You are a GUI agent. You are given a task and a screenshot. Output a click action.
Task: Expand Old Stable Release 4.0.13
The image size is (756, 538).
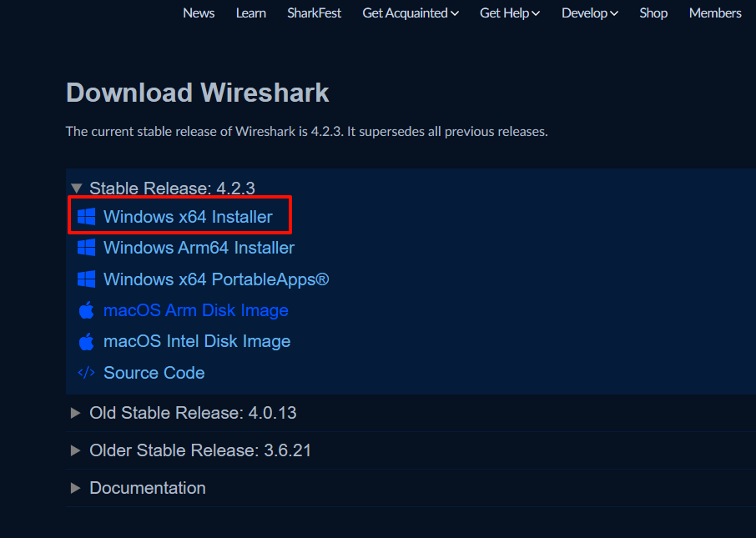coord(76,413)
